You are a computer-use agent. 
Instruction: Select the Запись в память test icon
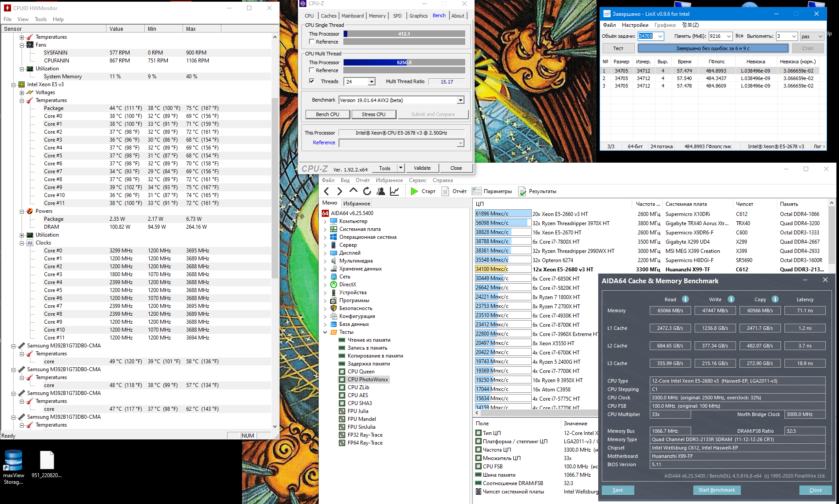pyautogui.click(x=342, y=348)
